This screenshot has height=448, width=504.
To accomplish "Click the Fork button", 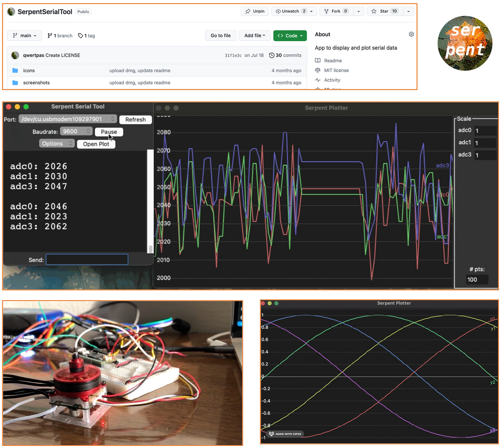I will tap(336, 11).
